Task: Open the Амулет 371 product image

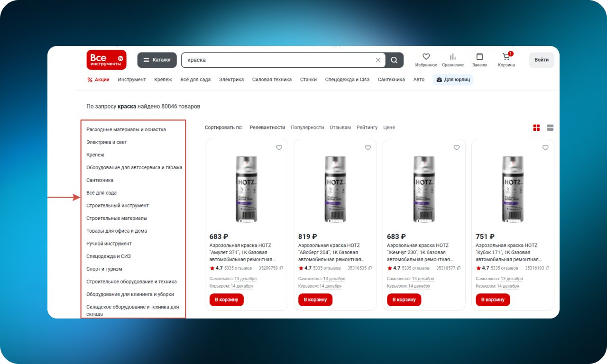Action: point(247,189)
